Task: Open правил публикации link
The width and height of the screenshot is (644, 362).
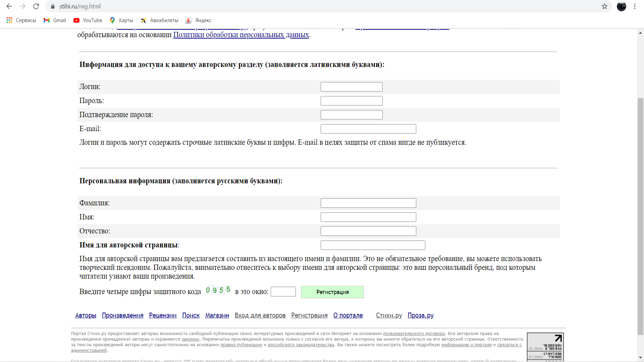Action: [241, 345]
